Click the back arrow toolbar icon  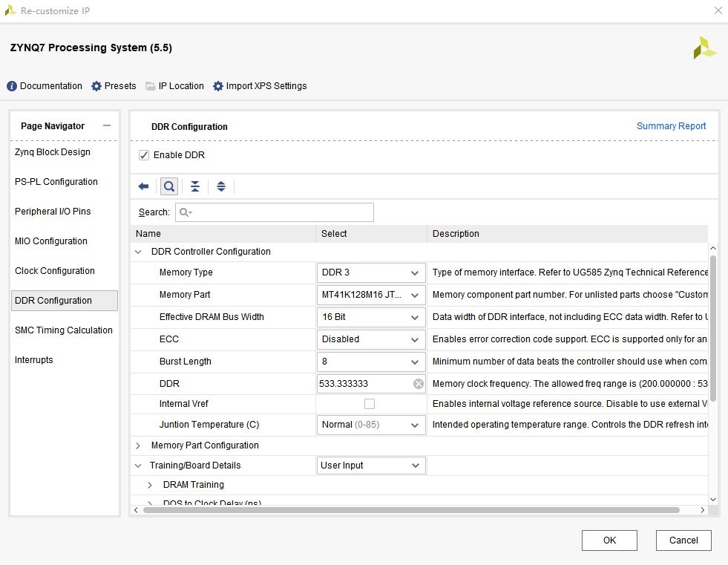144,186
